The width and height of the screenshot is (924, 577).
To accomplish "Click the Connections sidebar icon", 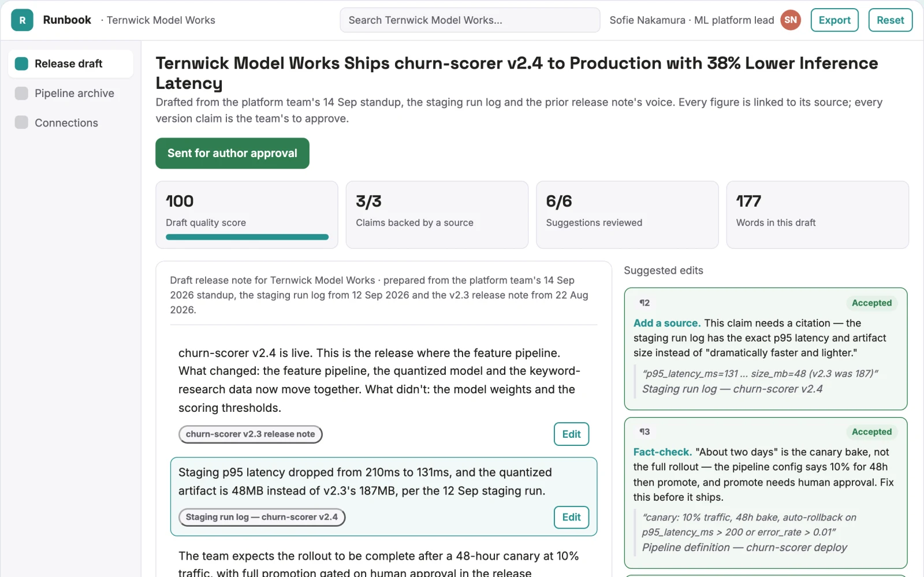I will coord(21,122).
